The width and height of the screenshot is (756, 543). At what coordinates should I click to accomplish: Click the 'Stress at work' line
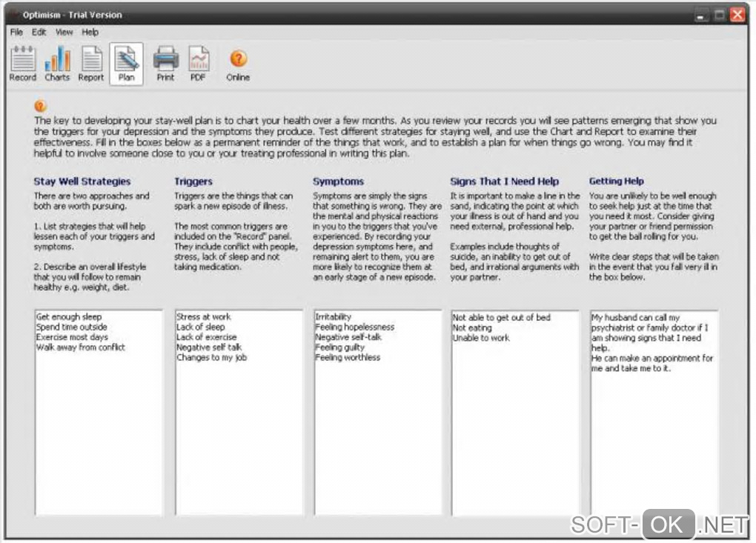point(204,317)
